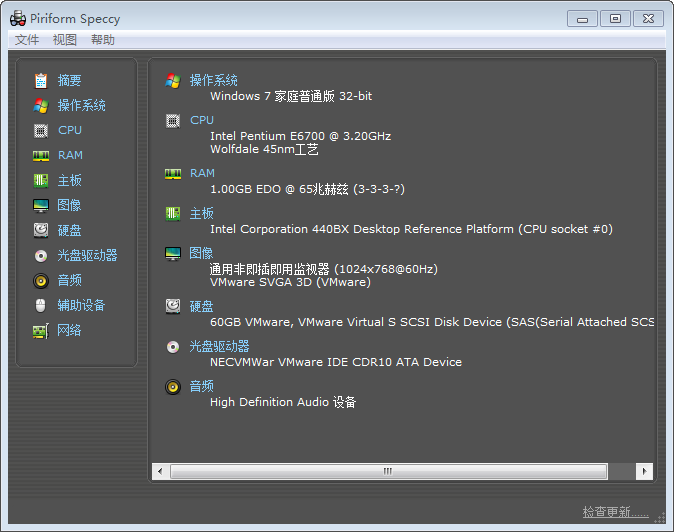Click the 光盘驱动器 disc icon in sidebar
Screen dimensions: 674x532
click(41, 256)
